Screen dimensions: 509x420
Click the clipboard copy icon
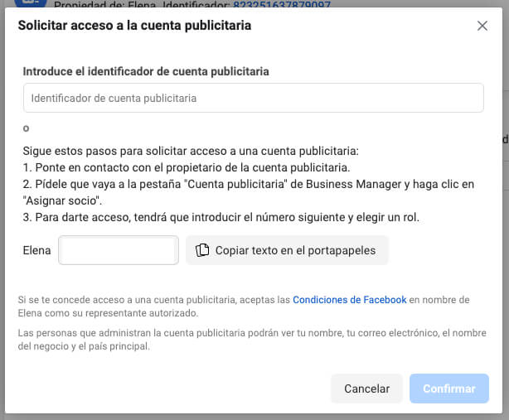point(202,250)
